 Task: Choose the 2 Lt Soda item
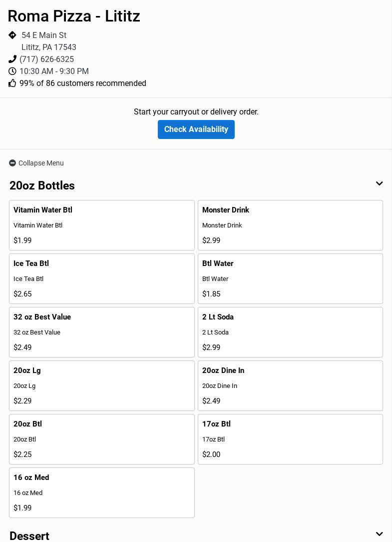290,332
